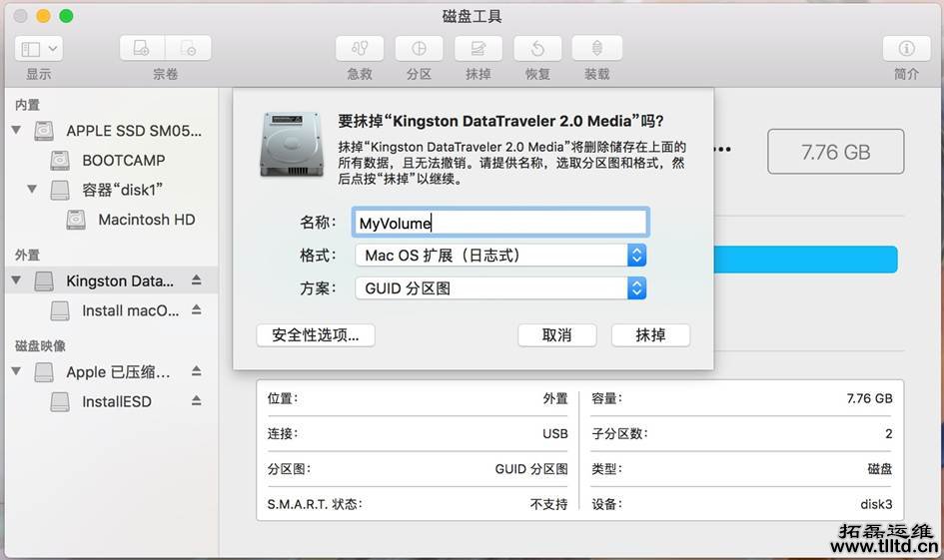944x560 pixels.
Task: Click 不支持 S.M.A.R.T. status value
Action: 549,504
